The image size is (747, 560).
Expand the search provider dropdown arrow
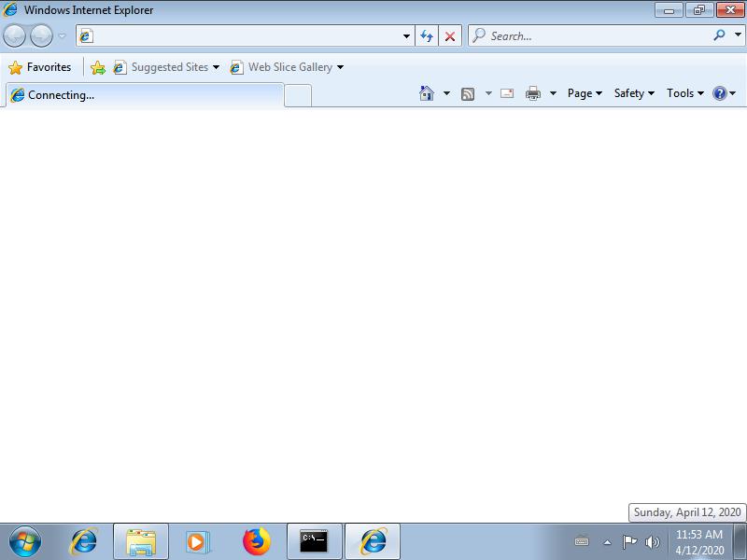tap(738, 35)
